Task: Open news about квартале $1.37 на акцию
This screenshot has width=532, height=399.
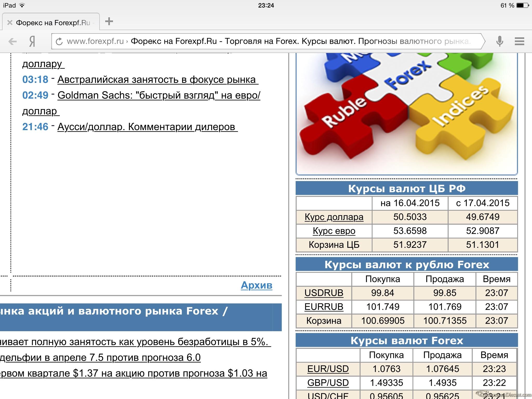Action: [134, 373]
